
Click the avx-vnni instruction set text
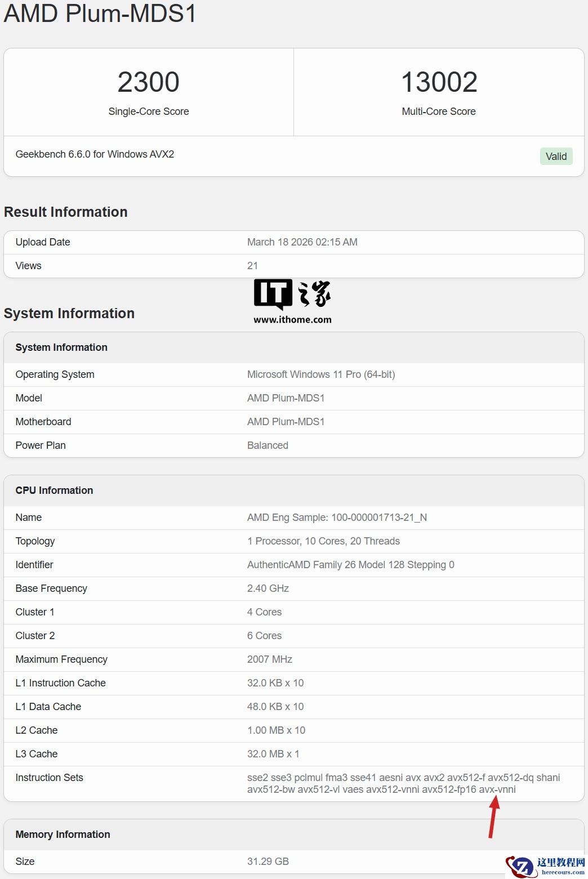tap(497, 789)
